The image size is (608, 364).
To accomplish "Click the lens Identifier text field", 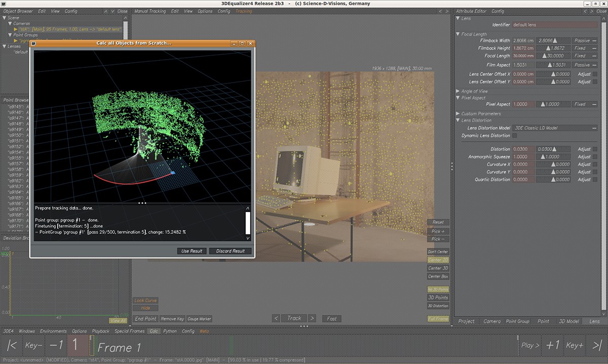I will pyautogui.click(x=555, y=25).
